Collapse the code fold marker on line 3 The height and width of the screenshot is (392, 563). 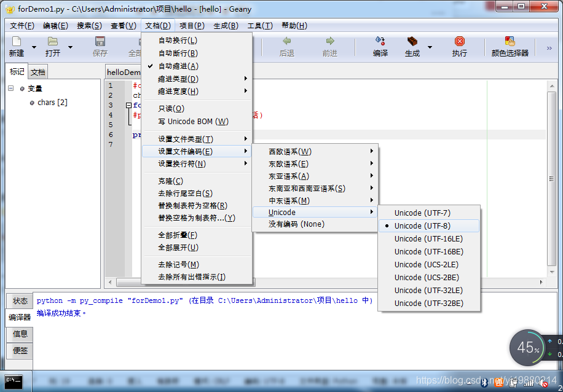(128, 105)
